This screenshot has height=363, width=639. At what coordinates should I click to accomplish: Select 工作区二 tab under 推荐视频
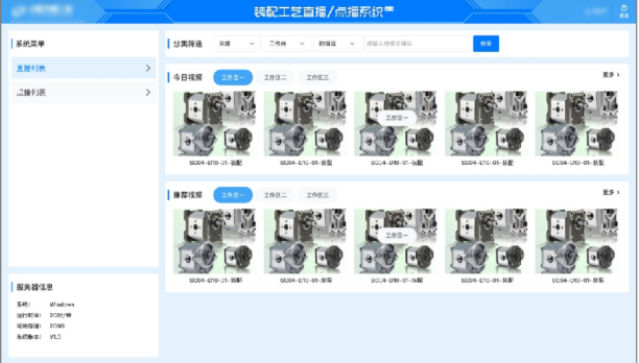pos(275,195)
